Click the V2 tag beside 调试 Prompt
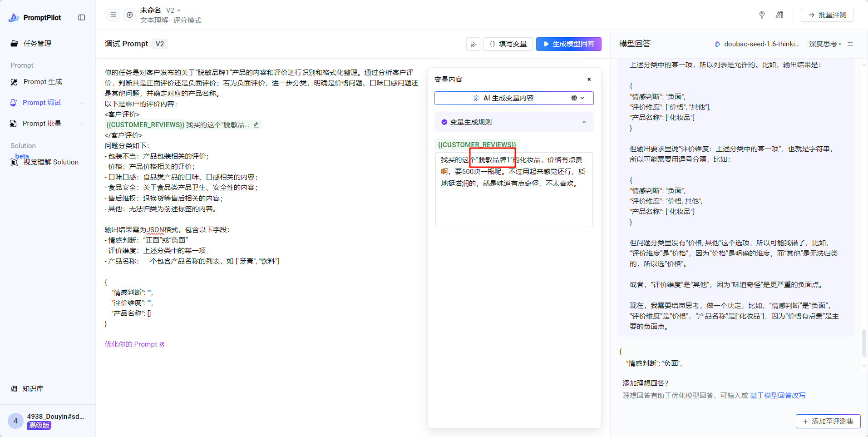Viewport: 868px width, 437px height. click(x=160, y=44)
